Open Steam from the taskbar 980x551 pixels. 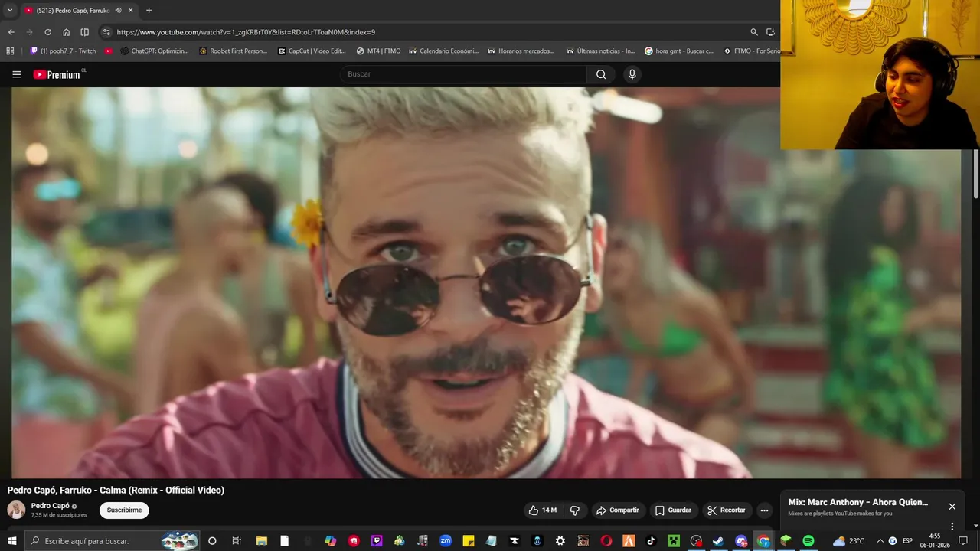[718, 541]
